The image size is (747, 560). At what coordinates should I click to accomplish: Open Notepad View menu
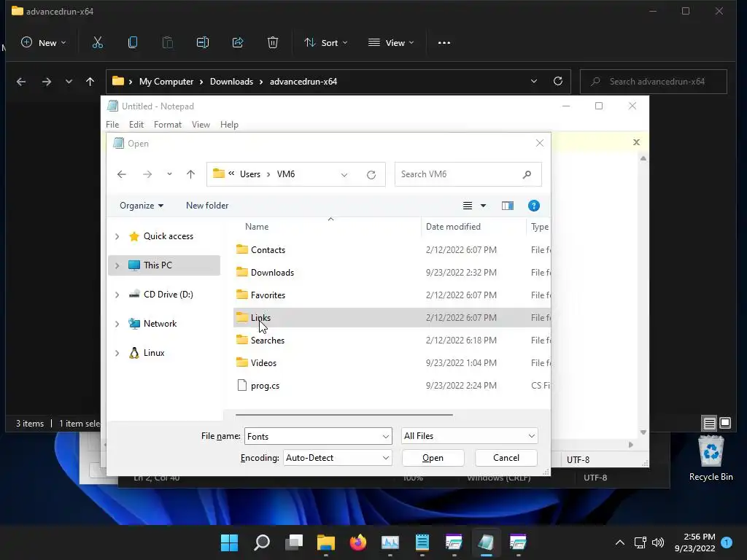pyautogui.click(x=201, y=125)
